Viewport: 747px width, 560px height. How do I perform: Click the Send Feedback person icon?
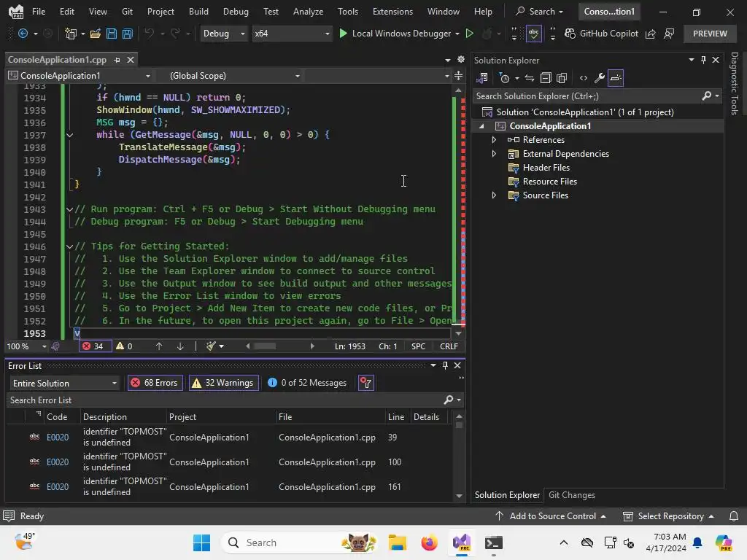pyautogui.click(x=669, y=34)
